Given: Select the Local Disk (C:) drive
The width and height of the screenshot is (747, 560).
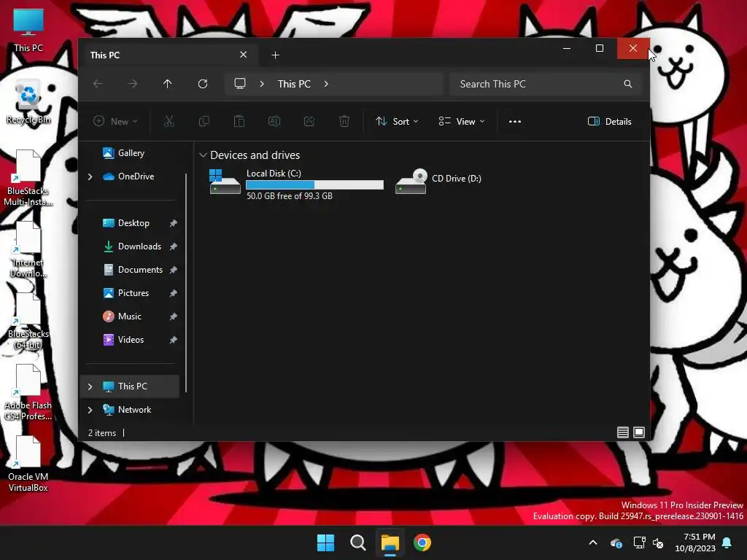Looking at the screenshot, I should [x=296, y=184].
